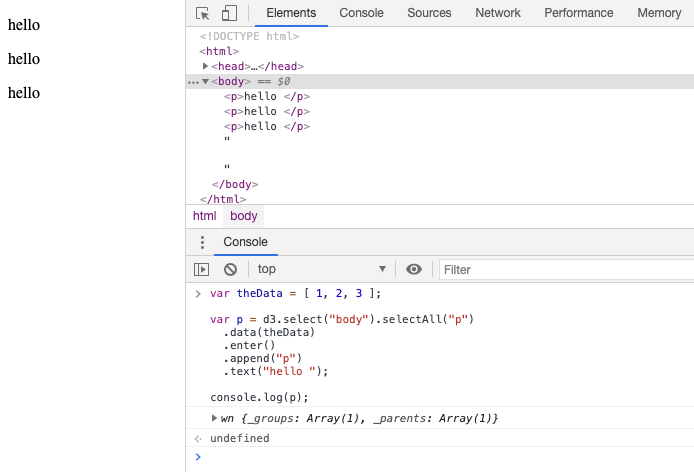Open the Sources tab

[x=429, y=13]
